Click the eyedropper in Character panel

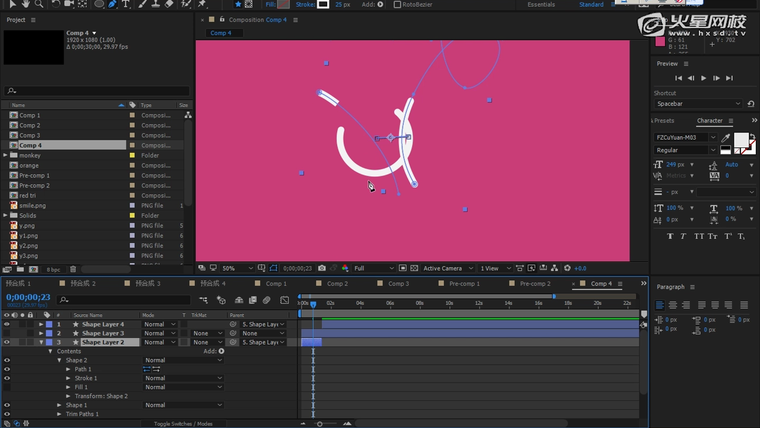point(725,138)
